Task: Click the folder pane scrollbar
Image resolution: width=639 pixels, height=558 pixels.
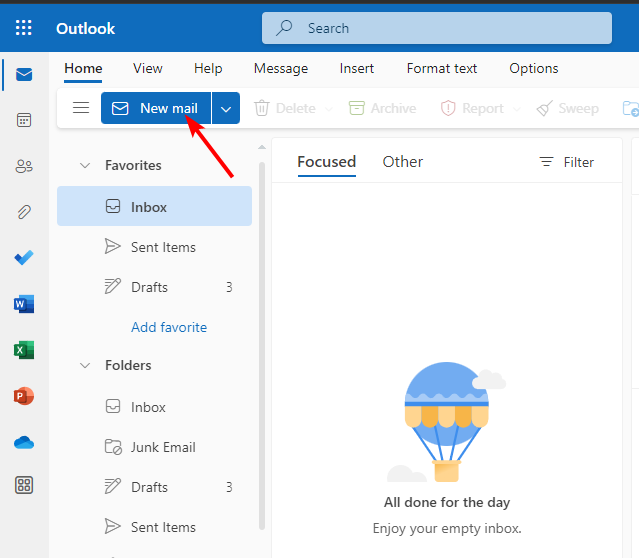Action: tap(262, 346)
